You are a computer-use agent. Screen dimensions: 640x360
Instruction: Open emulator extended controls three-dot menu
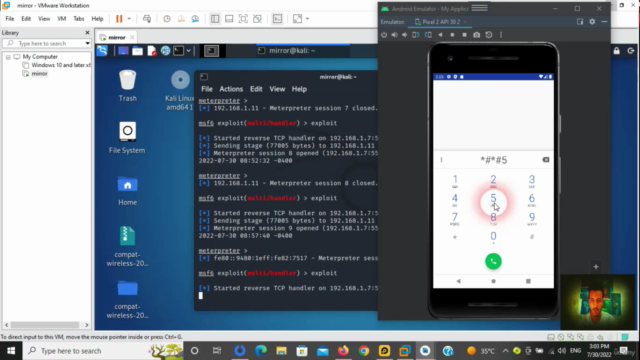pyautogui.click(x=501, y=35)
